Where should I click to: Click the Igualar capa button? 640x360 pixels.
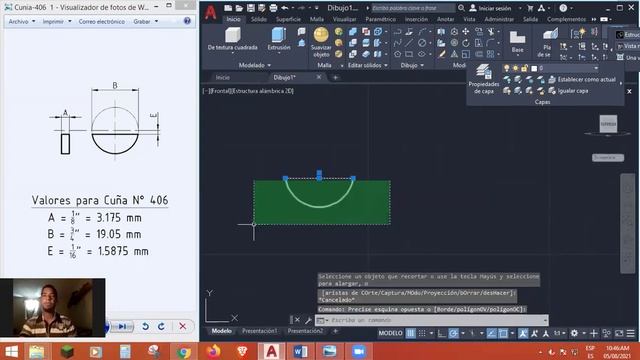point(569,91)
